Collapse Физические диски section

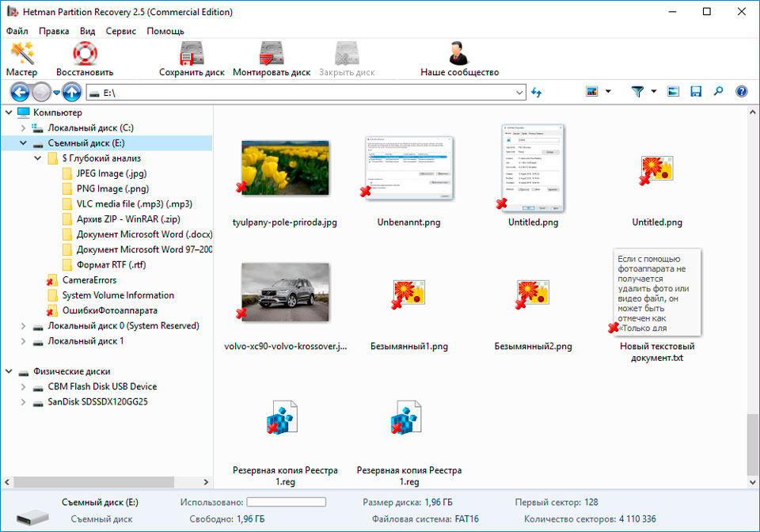click(x=9, y=371)
